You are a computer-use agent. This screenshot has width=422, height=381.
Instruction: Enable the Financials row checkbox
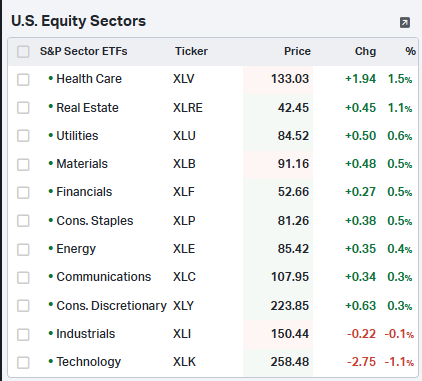[23, 192]
